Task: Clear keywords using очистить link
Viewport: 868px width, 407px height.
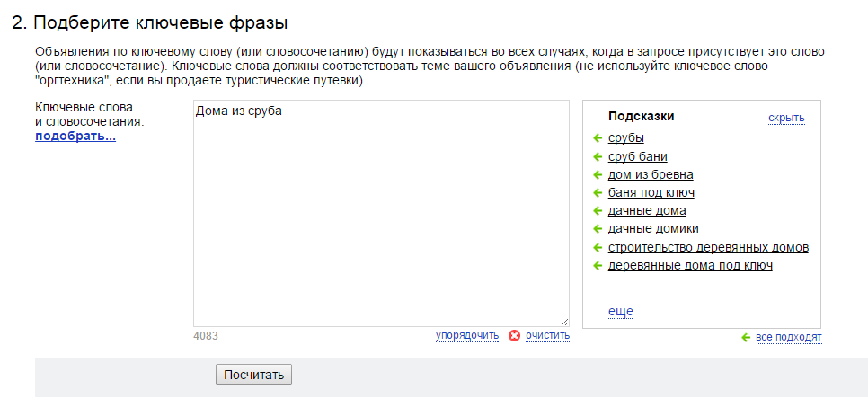Action: click(547, 335)
